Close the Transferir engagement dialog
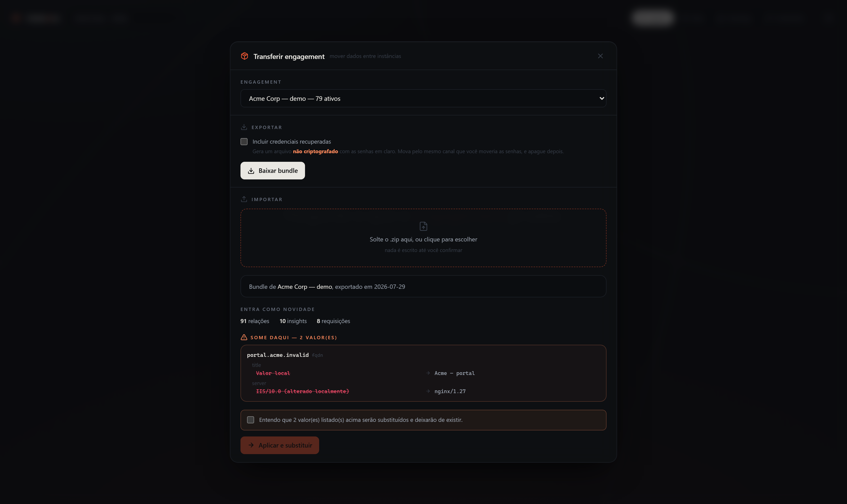Viewport: 847px width, 504px height. pos(600,56)
